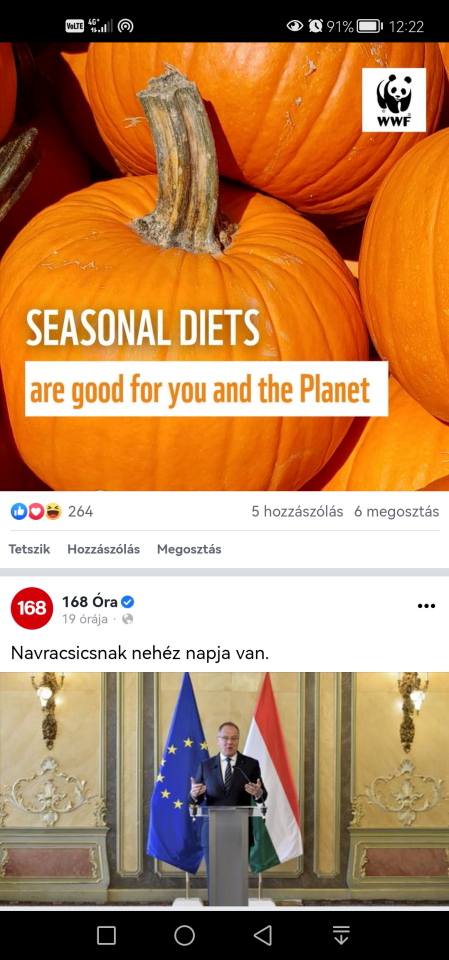Screen dimensions: 449x960
Task: Tap the laughing emoji reaction icon
Action: tap(53, 511)
